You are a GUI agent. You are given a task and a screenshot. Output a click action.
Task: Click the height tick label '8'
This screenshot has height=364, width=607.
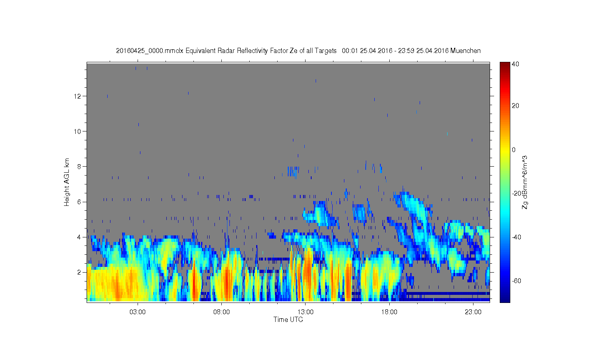coord(80,167)
